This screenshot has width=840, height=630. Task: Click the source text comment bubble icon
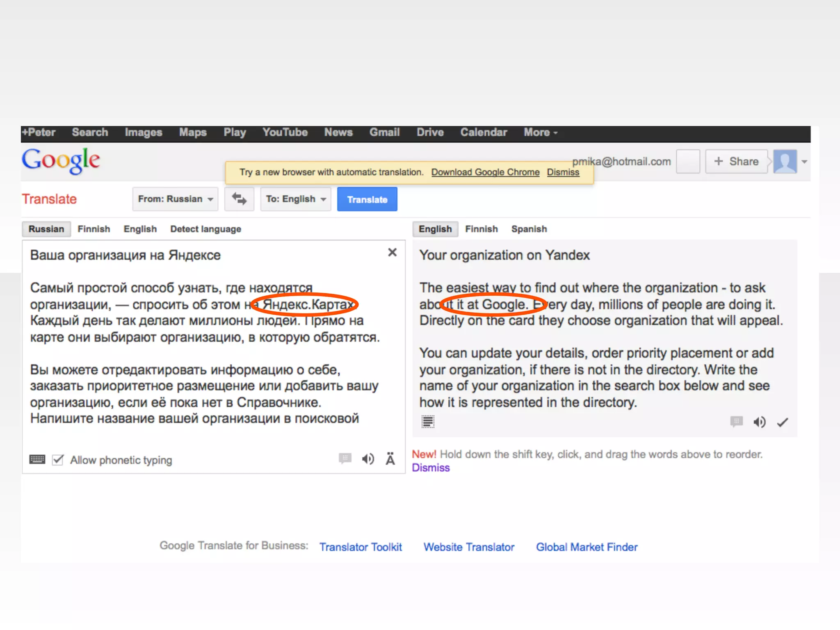pos(345,458)
